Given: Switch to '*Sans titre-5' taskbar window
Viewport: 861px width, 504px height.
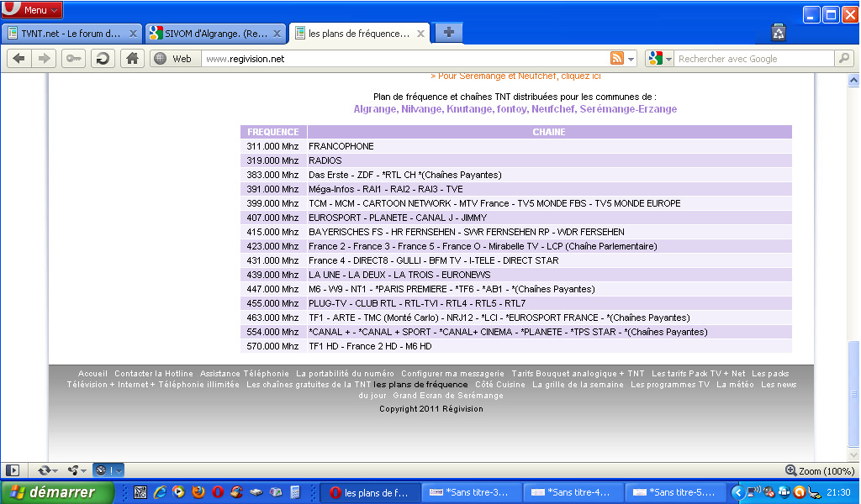Looking at the screenshot, I should coord(675,492).
